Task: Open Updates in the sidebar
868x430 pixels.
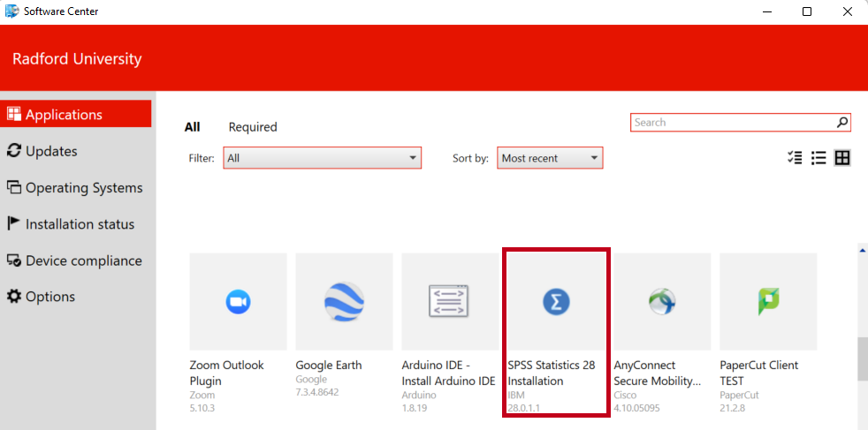Action: (51, 151)
